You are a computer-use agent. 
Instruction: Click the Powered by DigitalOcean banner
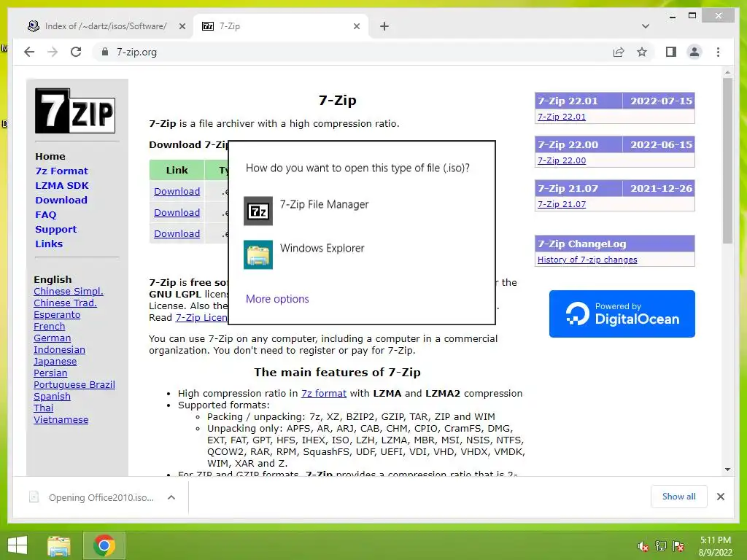622,314
